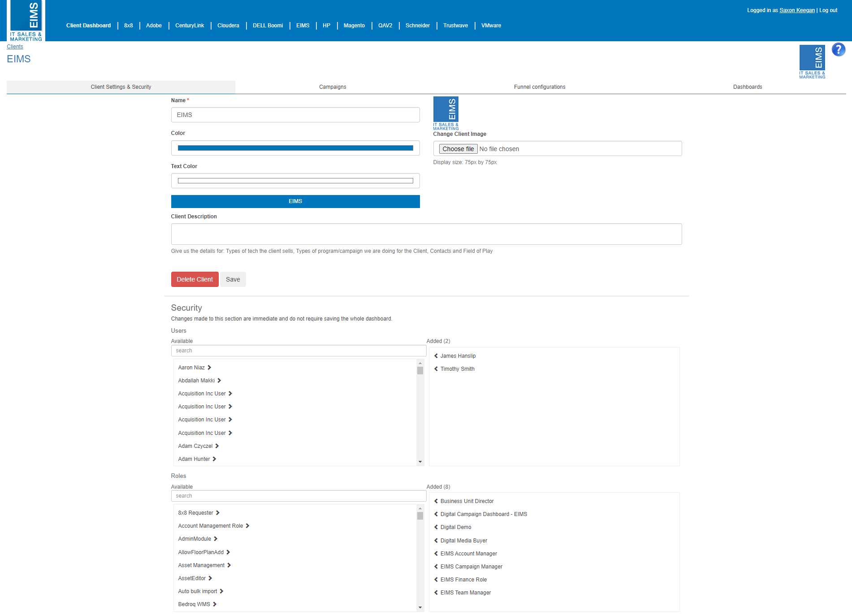This screenshot has width=852, height=616.
Task: Add 8x8 Requester role via chevron
Action: click(218, 513)
